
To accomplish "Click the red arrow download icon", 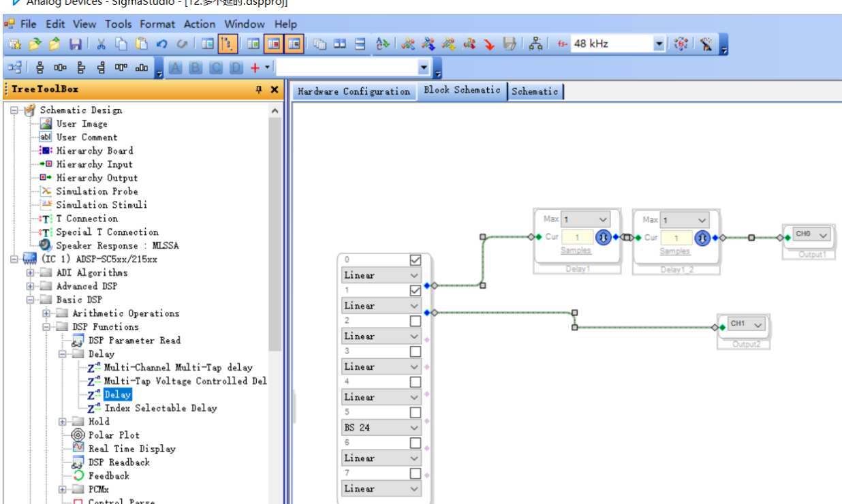I will click(x=489, y=44).
